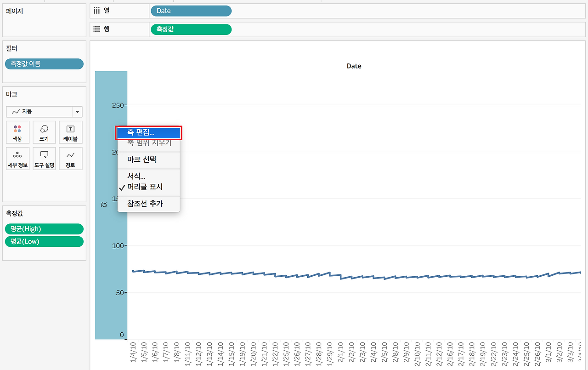The height and width of the screenshot is (370, 588).
Task: Open the 경로 path mark button
Action: point(71,159)
